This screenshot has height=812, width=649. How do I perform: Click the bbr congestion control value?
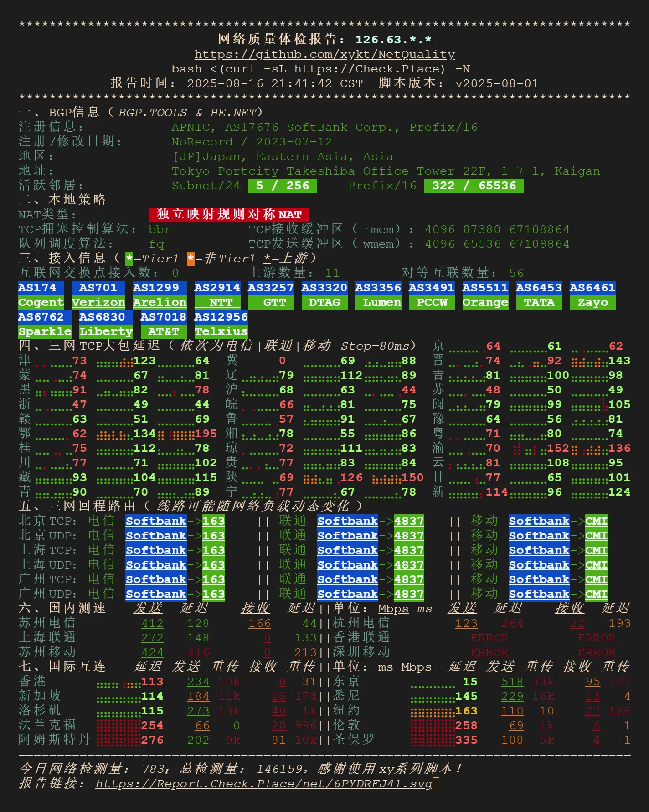pos(160,229)
